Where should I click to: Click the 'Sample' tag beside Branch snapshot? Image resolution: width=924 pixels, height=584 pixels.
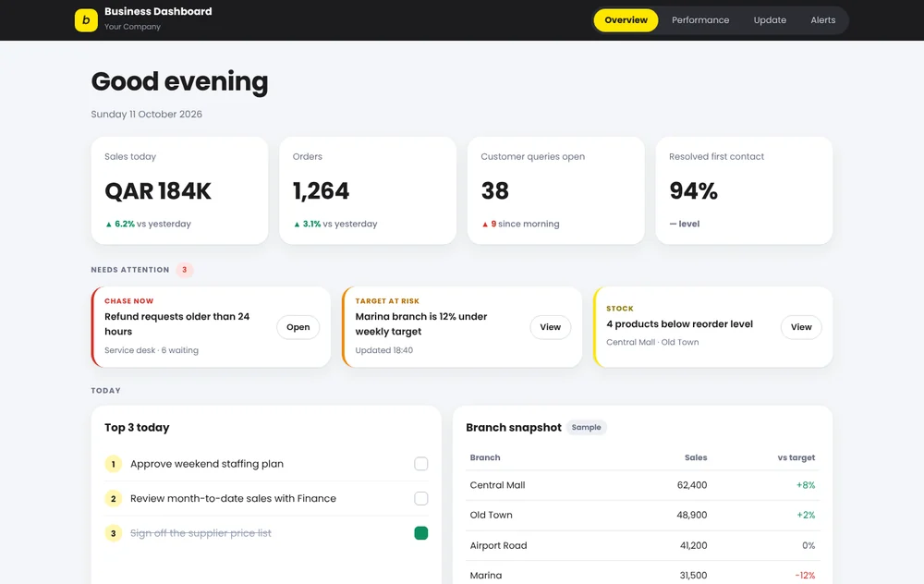587,427
